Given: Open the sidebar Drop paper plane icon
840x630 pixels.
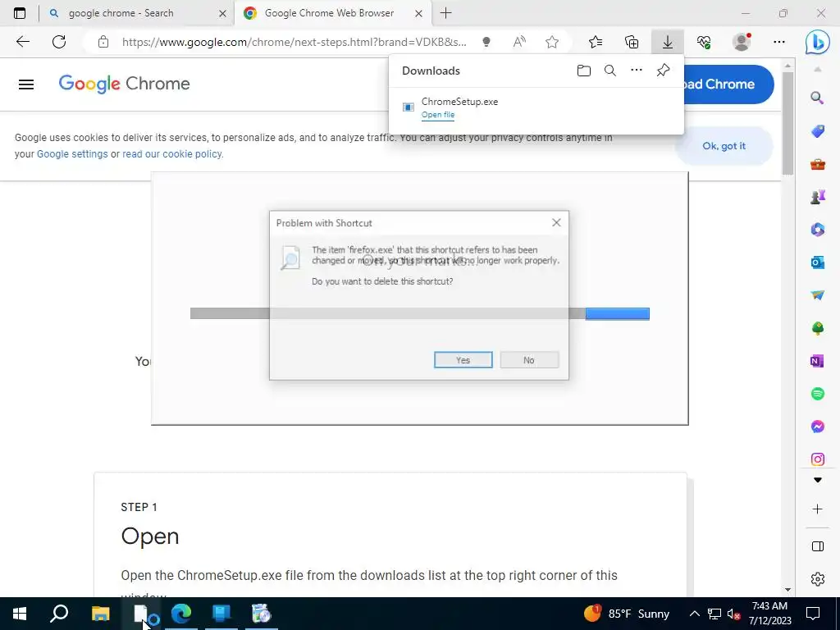Looking at the screenshot, I should [818, 295].
